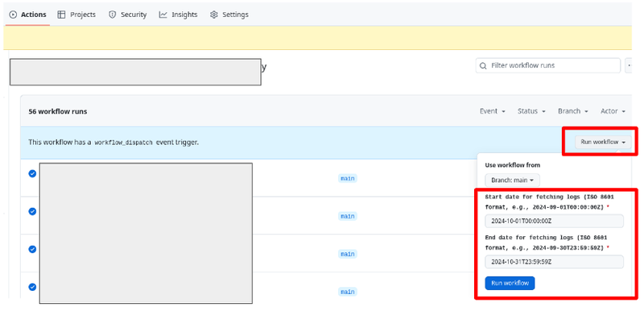Click the Projects table icon
644x324 pixels.
click(61, 15)
